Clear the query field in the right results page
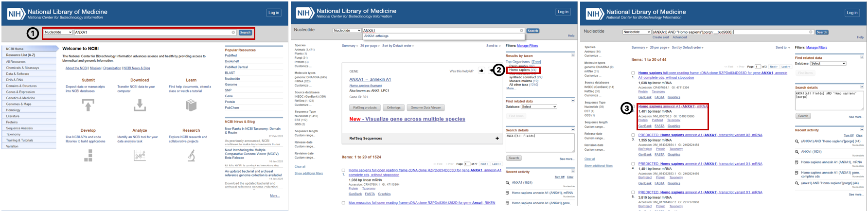 pos(811,32)
